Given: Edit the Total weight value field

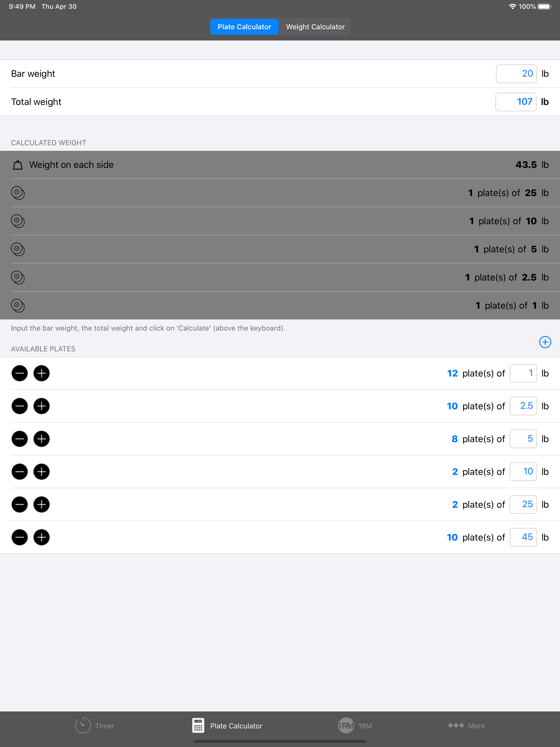Looking at the screenshot, I should pyautogui.click(x=516, y=102).
